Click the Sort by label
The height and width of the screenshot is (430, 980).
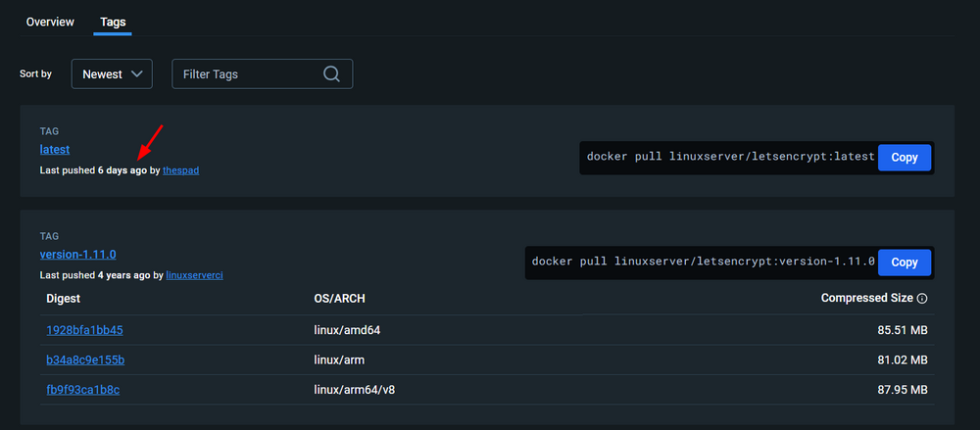[35, 73]
